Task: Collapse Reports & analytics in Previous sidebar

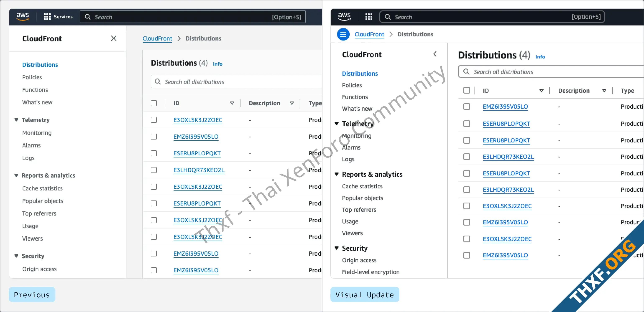Action: [16, 175]
